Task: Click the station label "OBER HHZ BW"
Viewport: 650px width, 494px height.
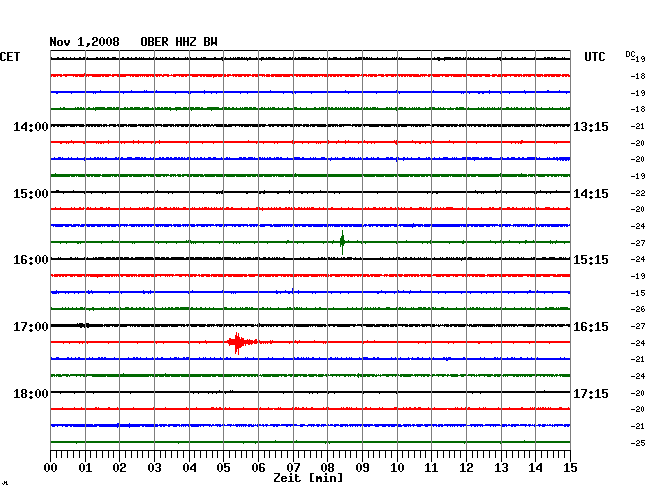Action: (x=179, y=42)
